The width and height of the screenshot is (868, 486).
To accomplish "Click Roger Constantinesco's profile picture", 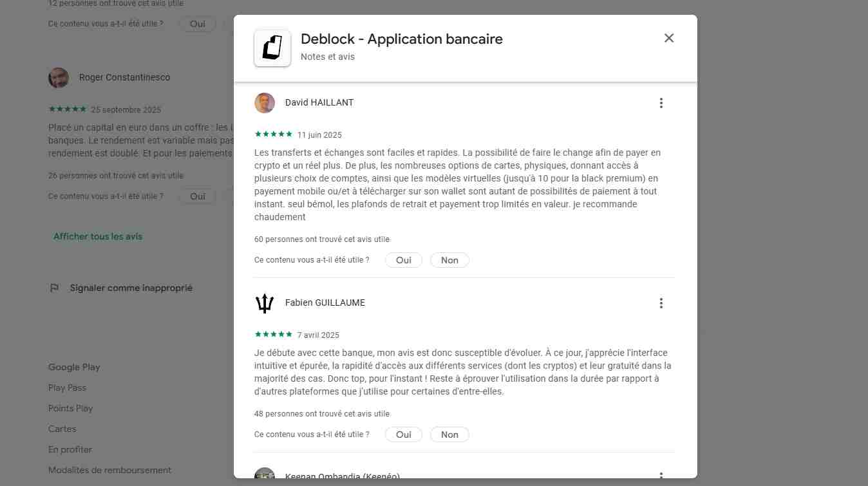I will pyautogui.click(x=59, y=78).
